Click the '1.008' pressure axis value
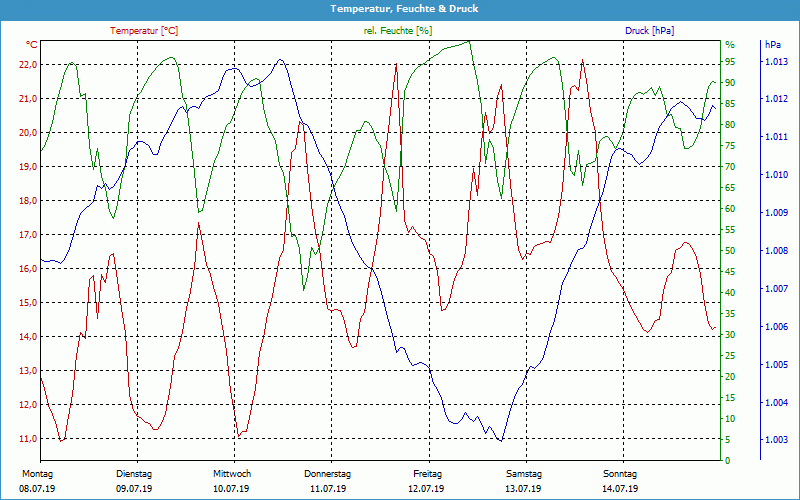The image size is (800, 500). (x=776, y=251)
